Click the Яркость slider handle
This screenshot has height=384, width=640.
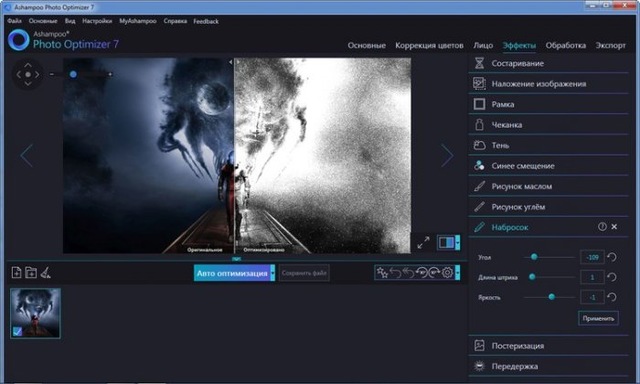tap(551, 297)
